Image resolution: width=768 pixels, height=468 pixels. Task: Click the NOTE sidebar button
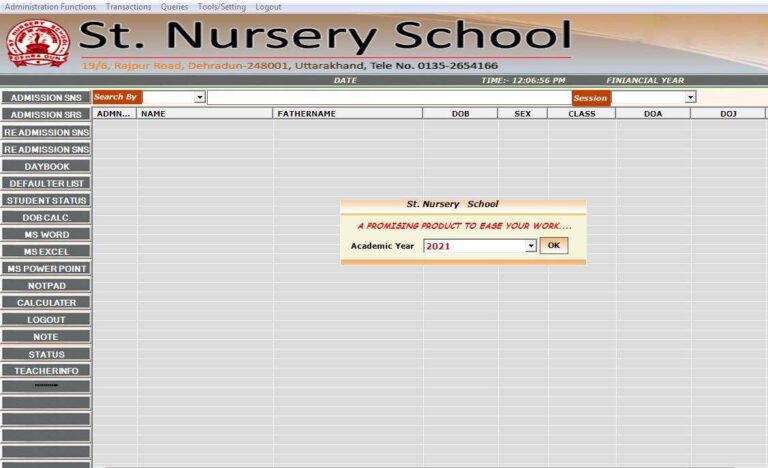[46, 337]
